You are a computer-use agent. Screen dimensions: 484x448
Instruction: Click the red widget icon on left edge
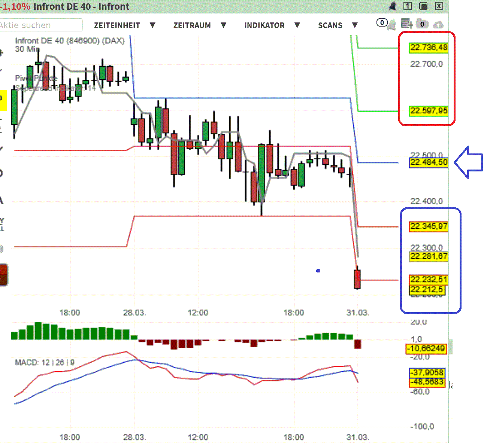pyautogui.click(x=2, y=275)
